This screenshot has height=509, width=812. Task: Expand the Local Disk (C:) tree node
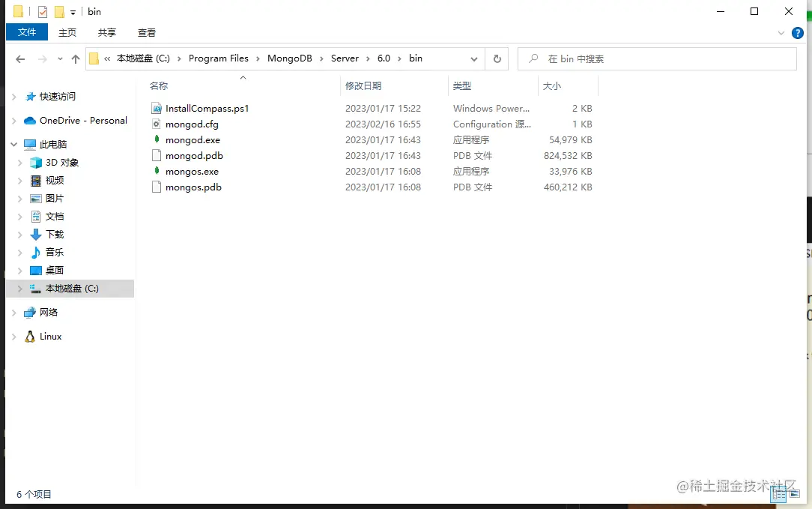click(x=19, y=289)
